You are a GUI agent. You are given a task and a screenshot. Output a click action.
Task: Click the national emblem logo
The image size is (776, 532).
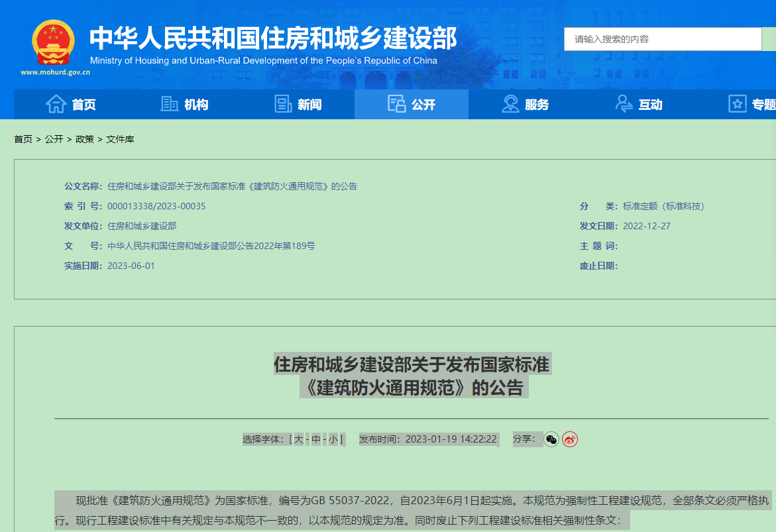[x=54, y=42]
